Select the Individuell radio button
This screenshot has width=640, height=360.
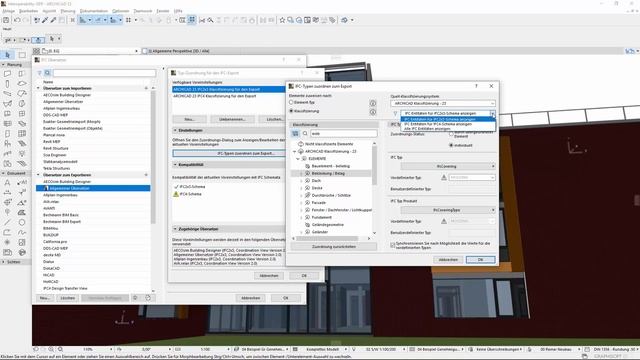pos(451,145)
